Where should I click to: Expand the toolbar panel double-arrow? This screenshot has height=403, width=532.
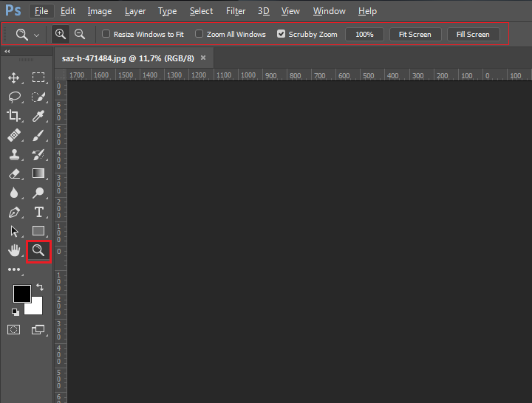click(7, 52)
